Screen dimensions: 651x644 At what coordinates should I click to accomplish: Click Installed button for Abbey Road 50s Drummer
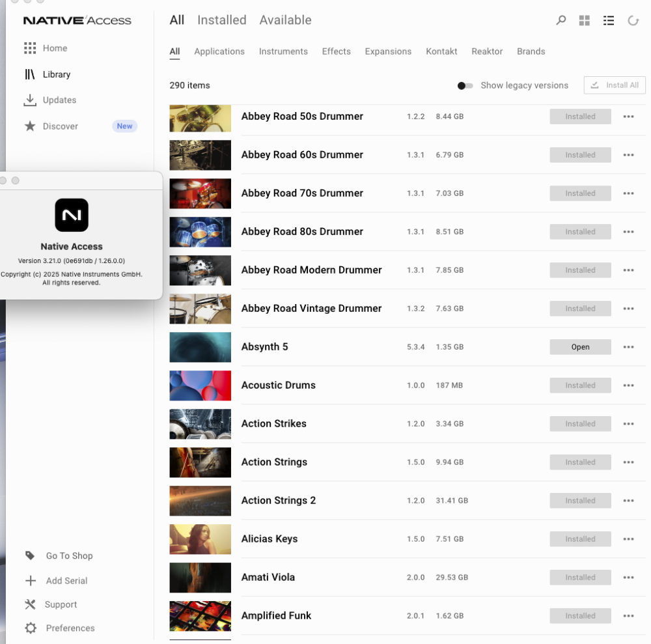[x=581, y=117]
